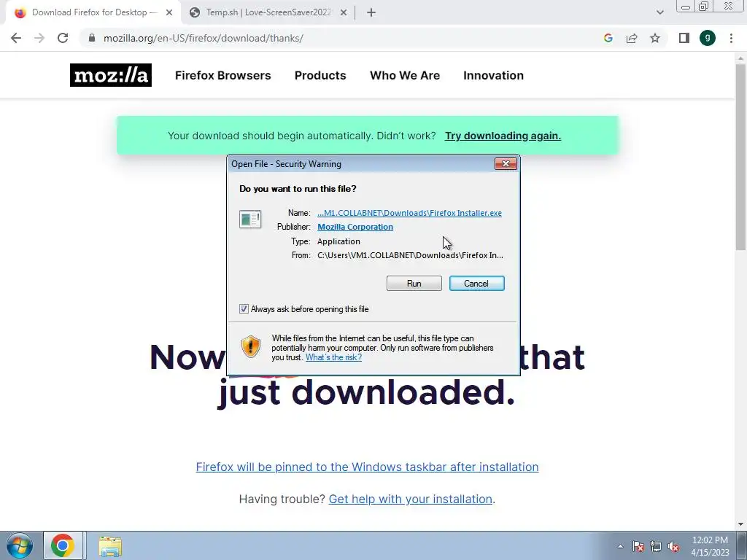747x560 pixels.
Task: Bookmark this page with the star icon
Action: (x=655, y=38)
